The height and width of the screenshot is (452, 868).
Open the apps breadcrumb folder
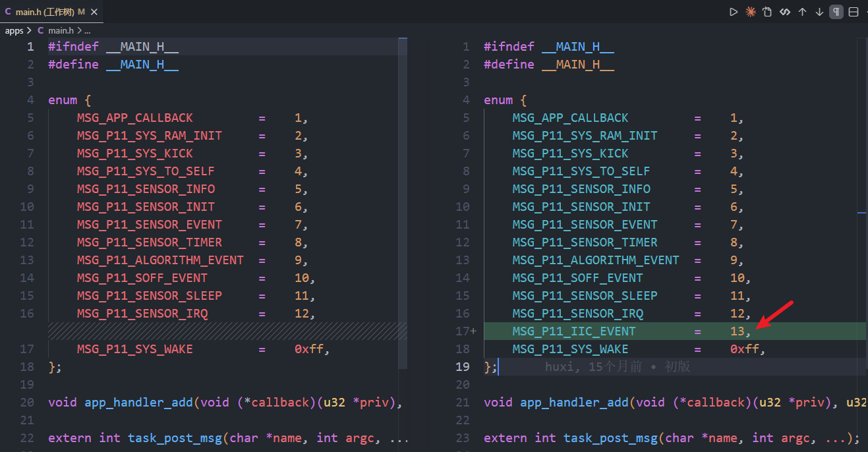pos(14,30)
